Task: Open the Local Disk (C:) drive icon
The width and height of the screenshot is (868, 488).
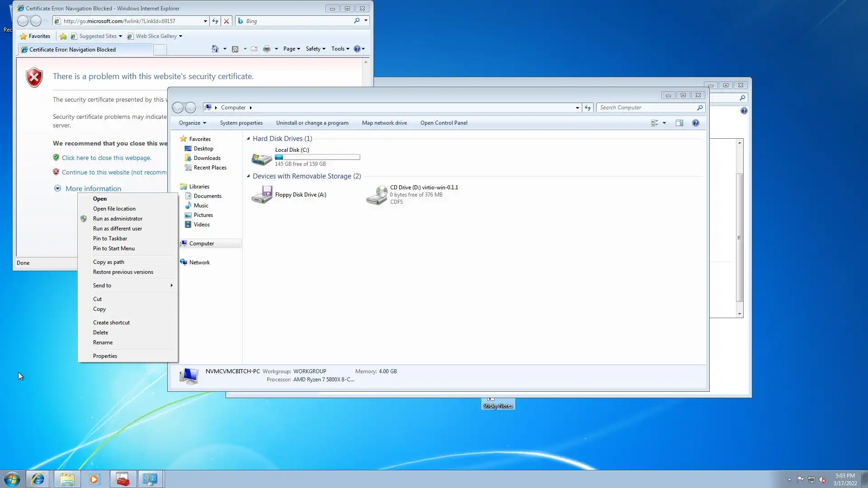Action: (x=261, y=158)
